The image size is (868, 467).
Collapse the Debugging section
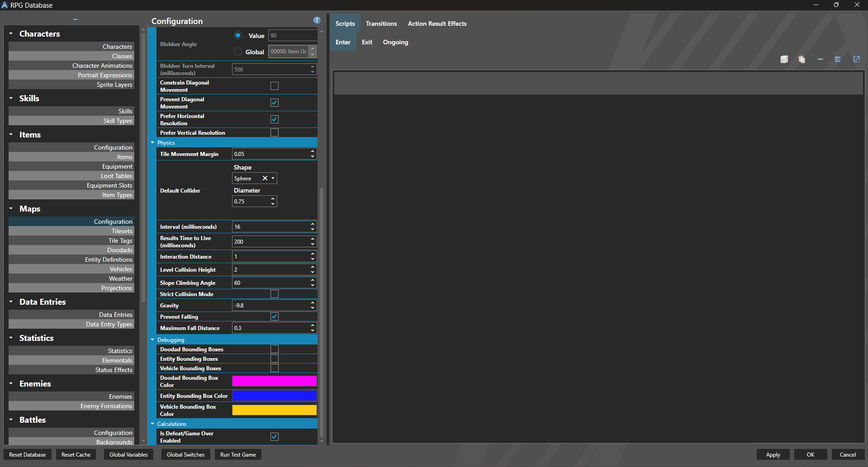(x=153, y=340)
